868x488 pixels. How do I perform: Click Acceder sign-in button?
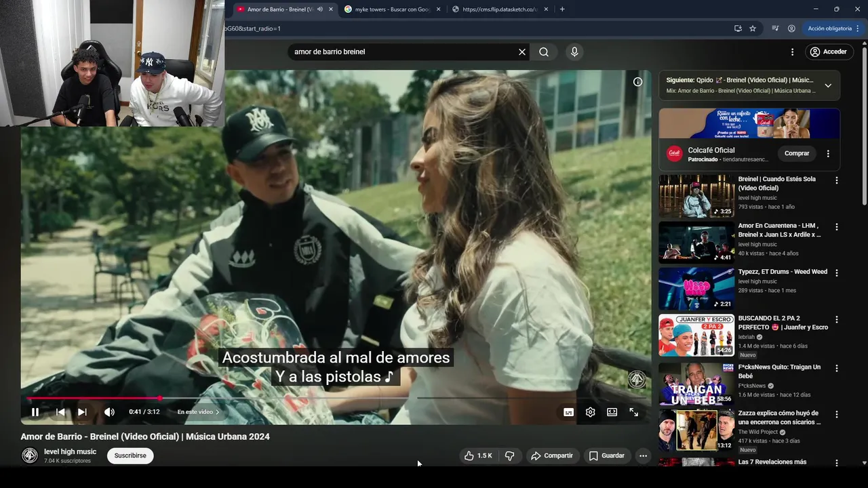point(828,52)
